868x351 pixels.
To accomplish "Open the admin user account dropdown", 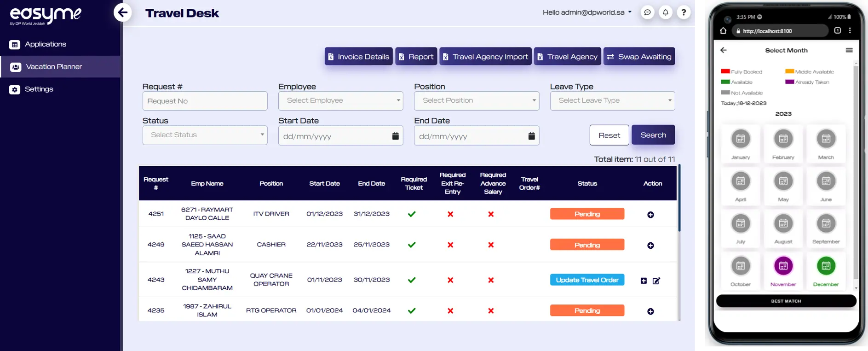I will coord(587,12).
